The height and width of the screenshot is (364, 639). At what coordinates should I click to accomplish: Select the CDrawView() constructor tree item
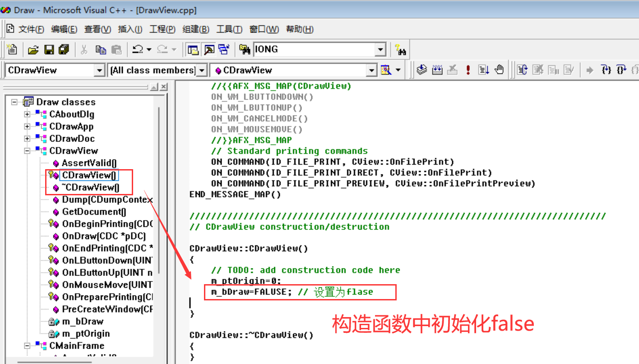89,175
